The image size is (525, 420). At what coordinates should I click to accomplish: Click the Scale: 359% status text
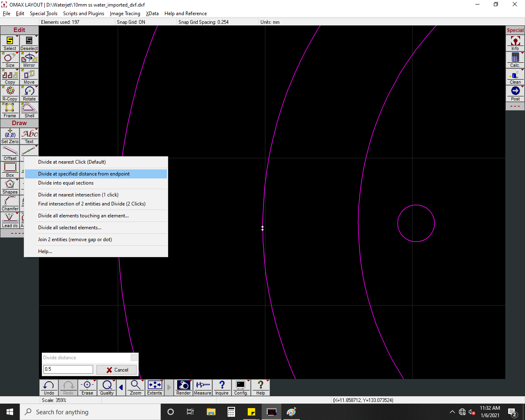(x=54, y=400)
